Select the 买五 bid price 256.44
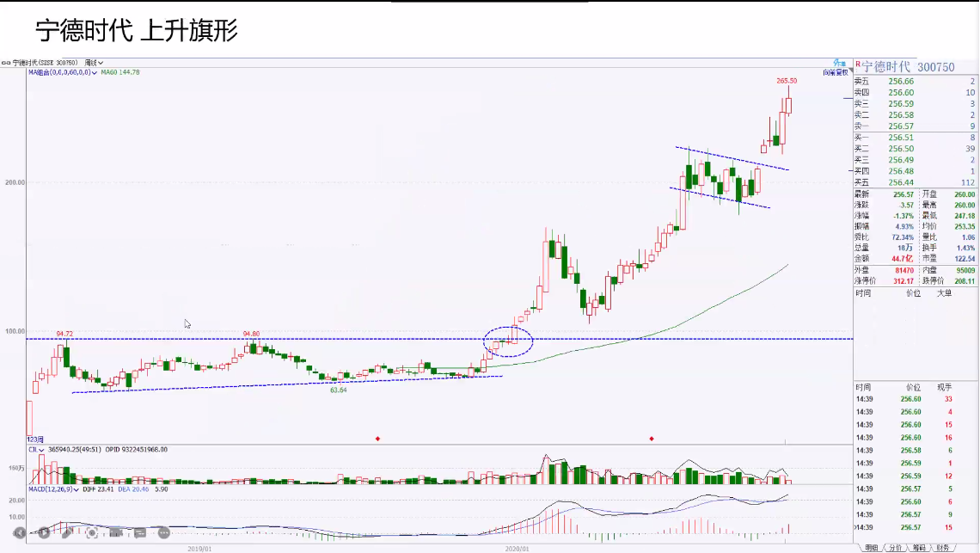Viewport: 980px width, 553px height. click(901, 182)
